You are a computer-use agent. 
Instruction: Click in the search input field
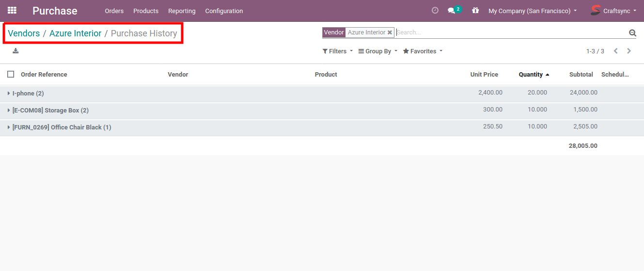[x=509, y=32]
